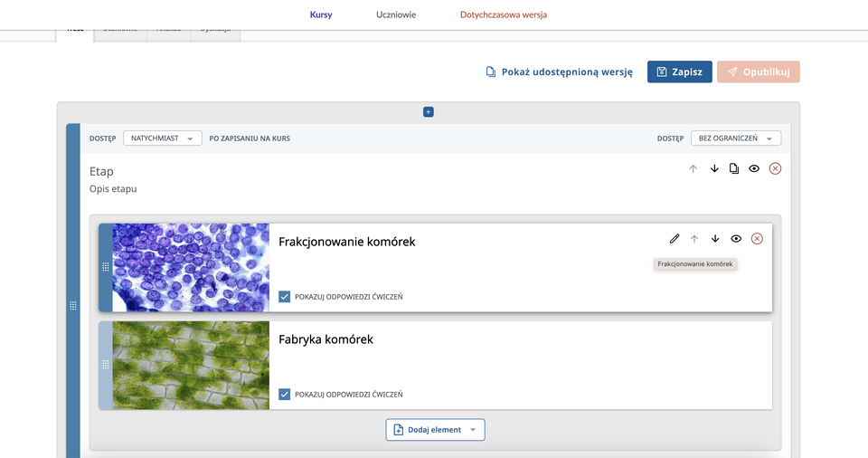Go to the Uczniowie menu item

396,14
